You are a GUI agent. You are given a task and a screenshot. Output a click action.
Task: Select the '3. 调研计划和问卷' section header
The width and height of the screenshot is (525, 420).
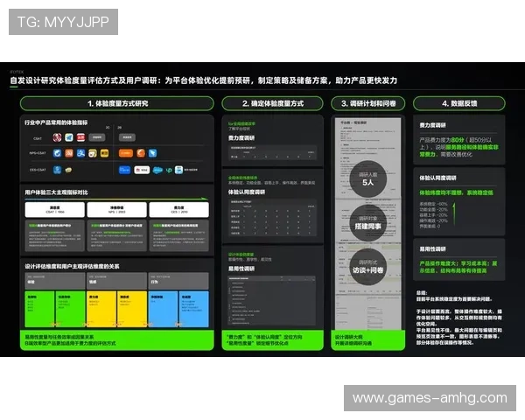(368, 103)
